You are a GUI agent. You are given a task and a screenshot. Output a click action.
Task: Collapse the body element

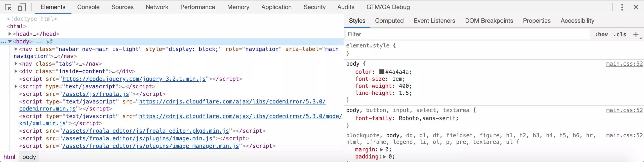coord(10,41)
